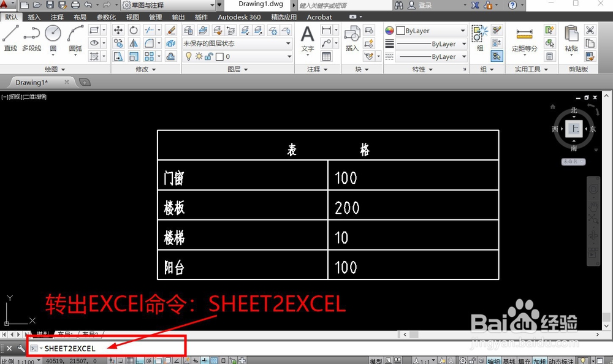Click the Plot/Print icon in quick access toolbar
This screenshot has height=364, width=613.
click(x=75, y=5)
